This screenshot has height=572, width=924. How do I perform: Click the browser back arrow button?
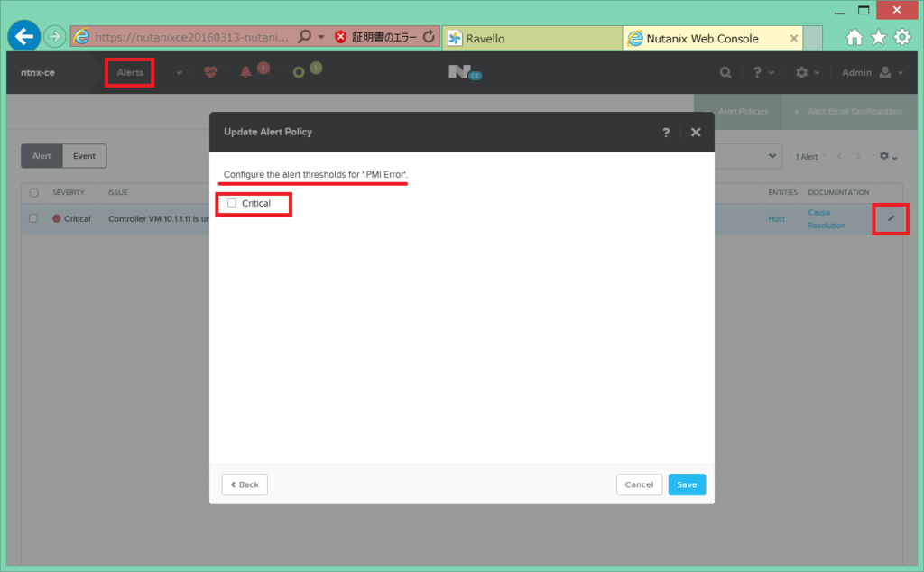24,36
